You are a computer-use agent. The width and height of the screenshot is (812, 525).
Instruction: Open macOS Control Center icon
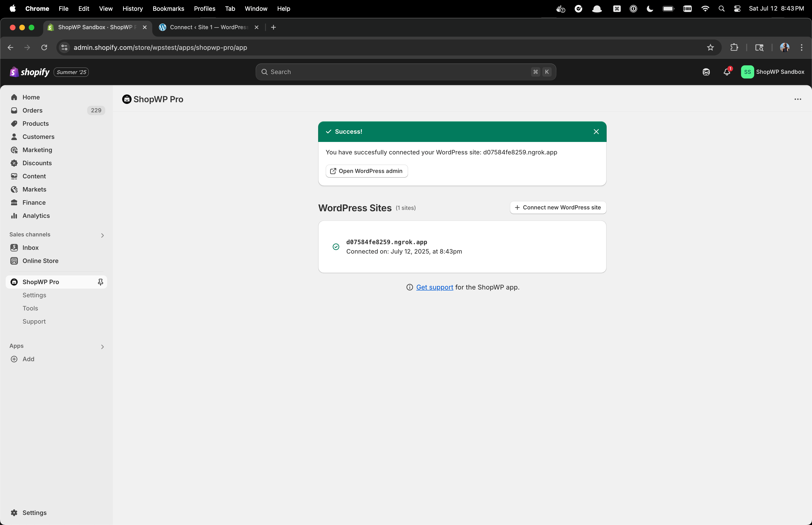pyautogui.click(x=737, y=8)
